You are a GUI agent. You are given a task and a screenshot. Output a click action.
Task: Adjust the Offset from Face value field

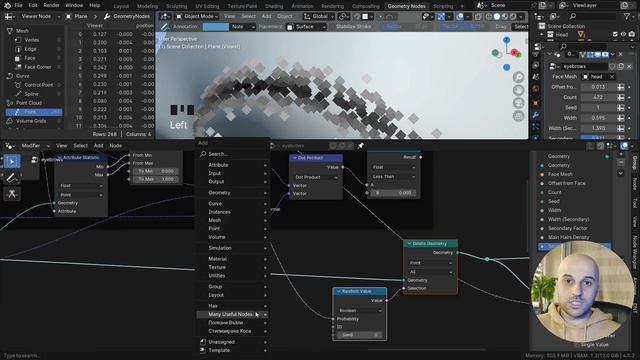point(598,87)
